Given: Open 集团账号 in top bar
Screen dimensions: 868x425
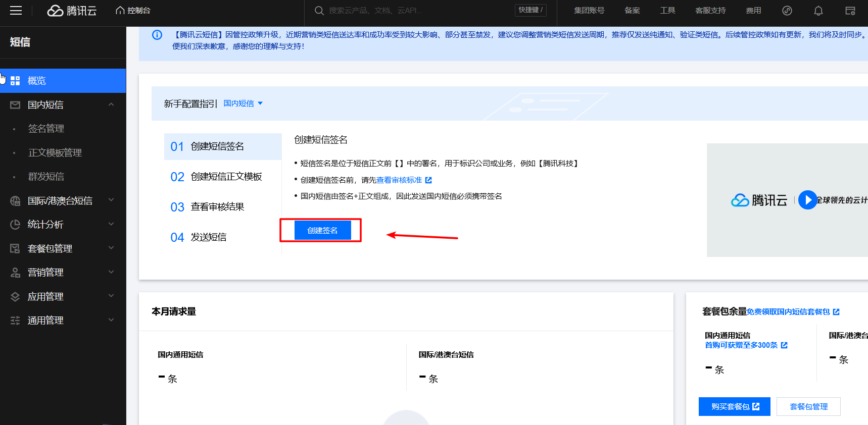Looking at the screenshot, I should pyautogui.click(x=589, y=11).
